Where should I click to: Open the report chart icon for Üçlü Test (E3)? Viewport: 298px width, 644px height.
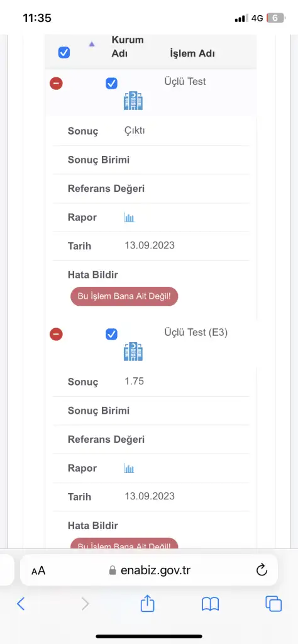point(130,468)
